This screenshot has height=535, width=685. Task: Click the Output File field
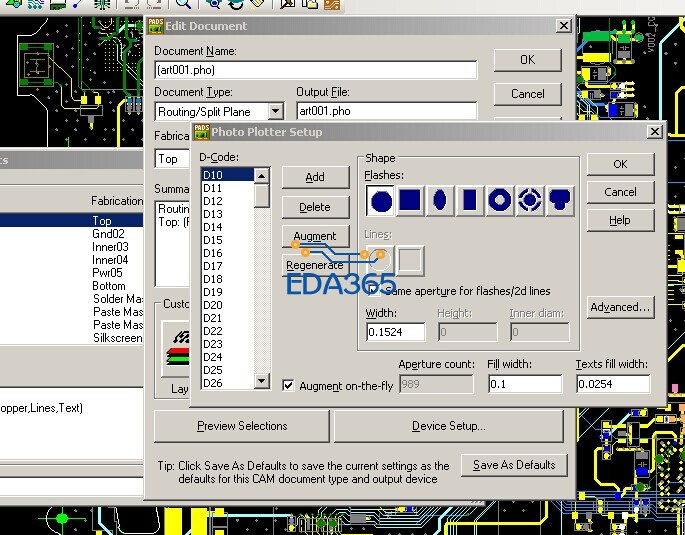click(387, 111)
